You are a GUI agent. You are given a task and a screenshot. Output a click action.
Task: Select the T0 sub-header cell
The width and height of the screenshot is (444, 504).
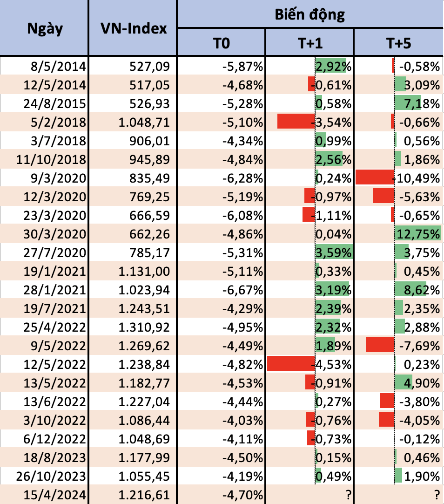click(221, 43)
